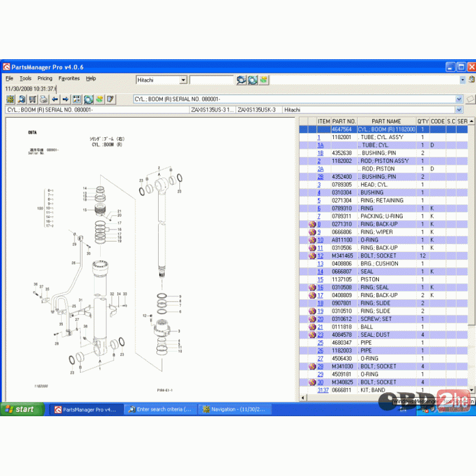Click the CD disc icon in lower toolbar
The width and height of the screenshot is (476, 476).
coord(88,99)
